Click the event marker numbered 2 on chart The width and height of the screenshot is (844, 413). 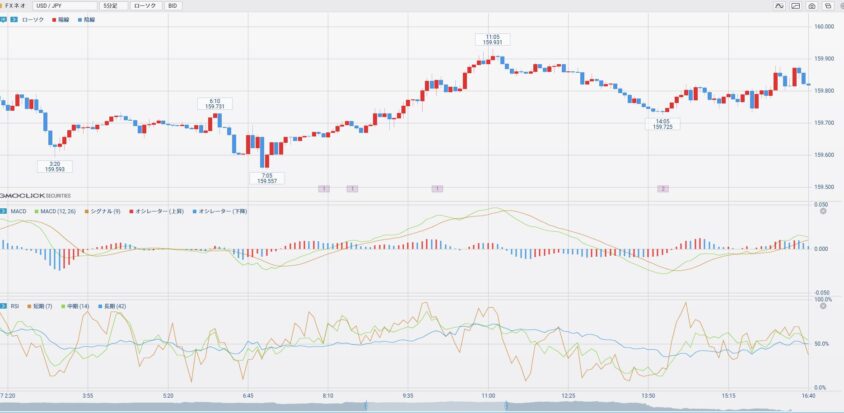point(662,188)
